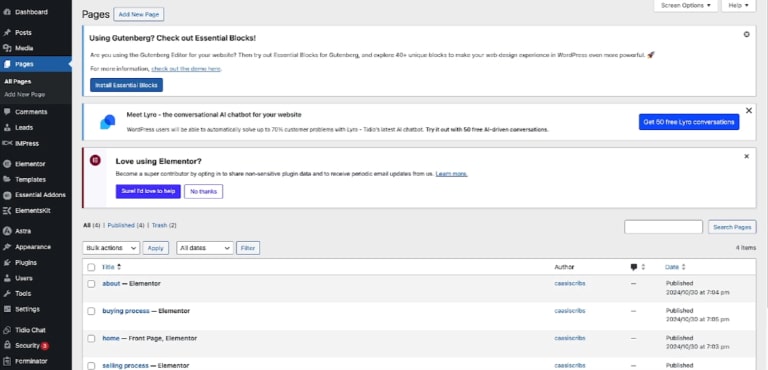Click the Tools wrench icon
The width and height of the screenshot is (768, 370).
coord(7,294)
